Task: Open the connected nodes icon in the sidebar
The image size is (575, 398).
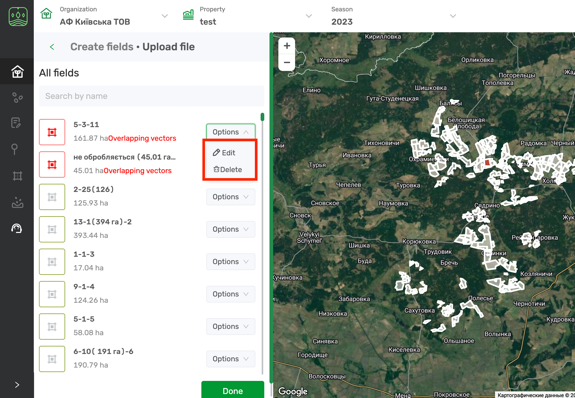Action: click(17, 98)
